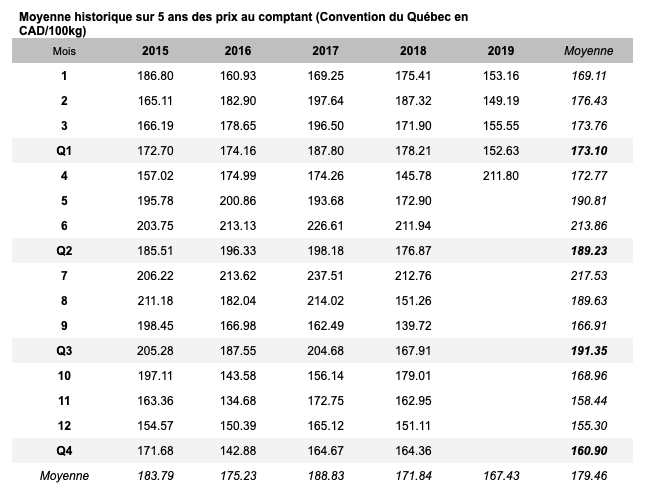This screenshot has height=503, width=658.
Task: Select the 2017 month 7 value 237.51
Action: 325,275
